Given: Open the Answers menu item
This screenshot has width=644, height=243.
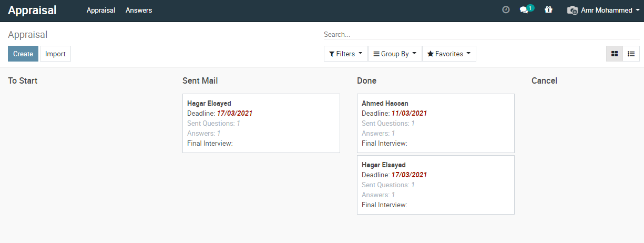Looking at the screenshot, I should click(x=139, y=11).
